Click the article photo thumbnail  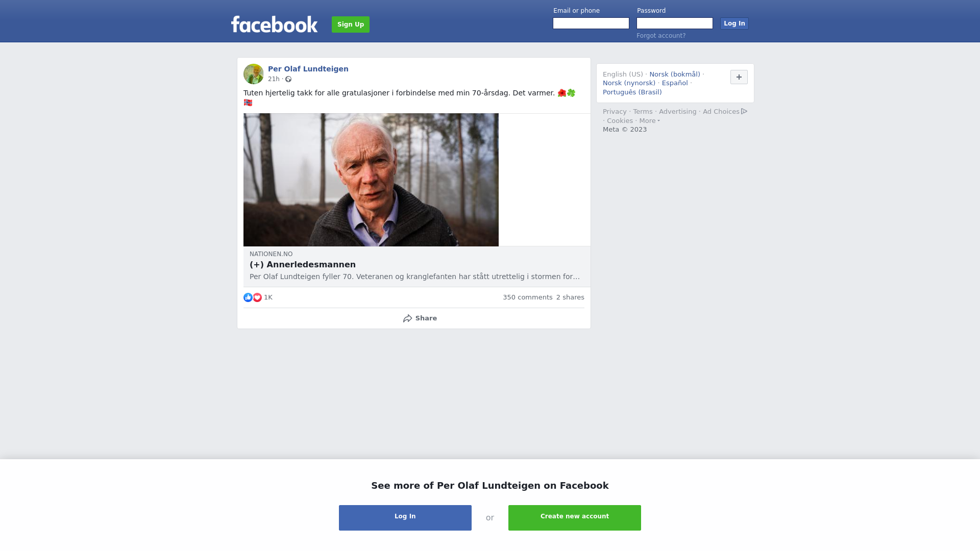click(371, 180)
